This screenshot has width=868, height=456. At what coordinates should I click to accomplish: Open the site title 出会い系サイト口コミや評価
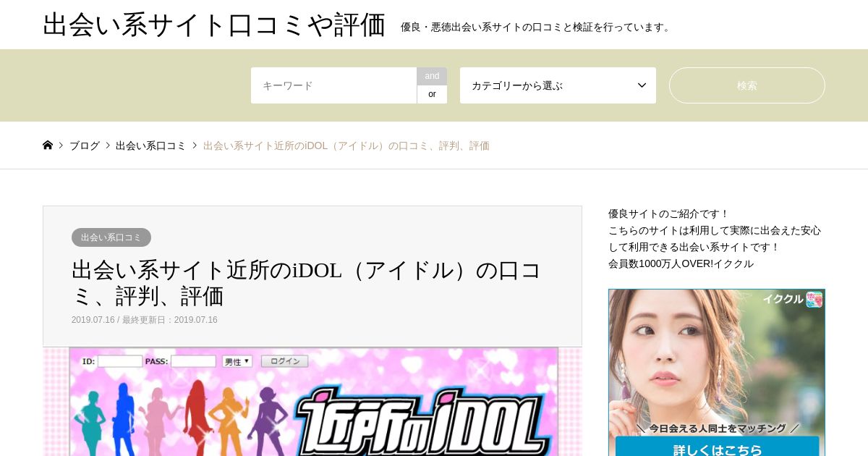214,25
